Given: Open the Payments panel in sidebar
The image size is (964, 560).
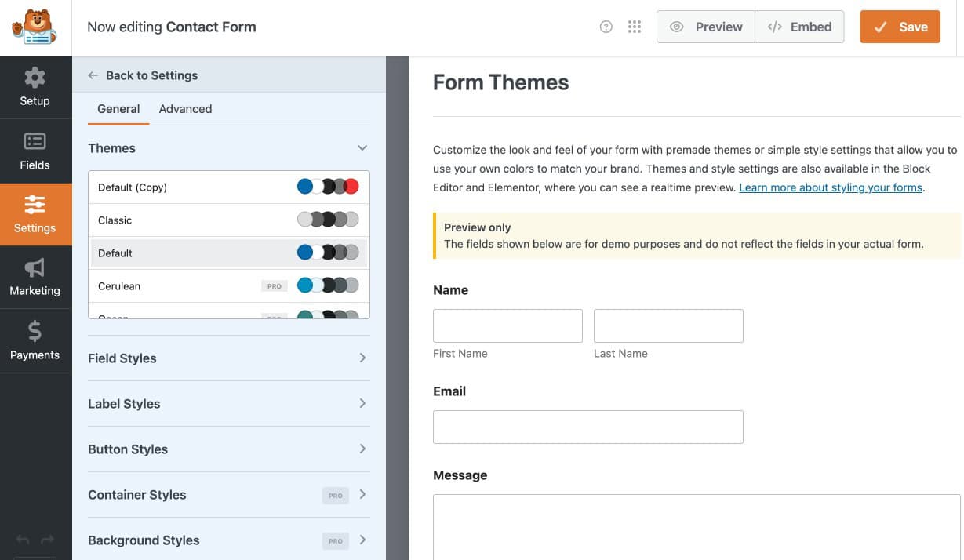Looking at the screenshot, I should coord(35,341).
